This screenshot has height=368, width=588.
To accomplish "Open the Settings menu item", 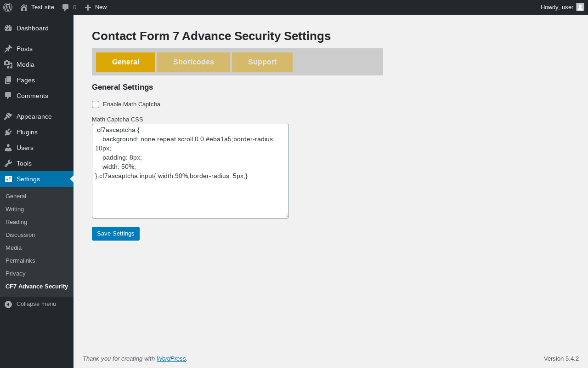I will [37, 179].
